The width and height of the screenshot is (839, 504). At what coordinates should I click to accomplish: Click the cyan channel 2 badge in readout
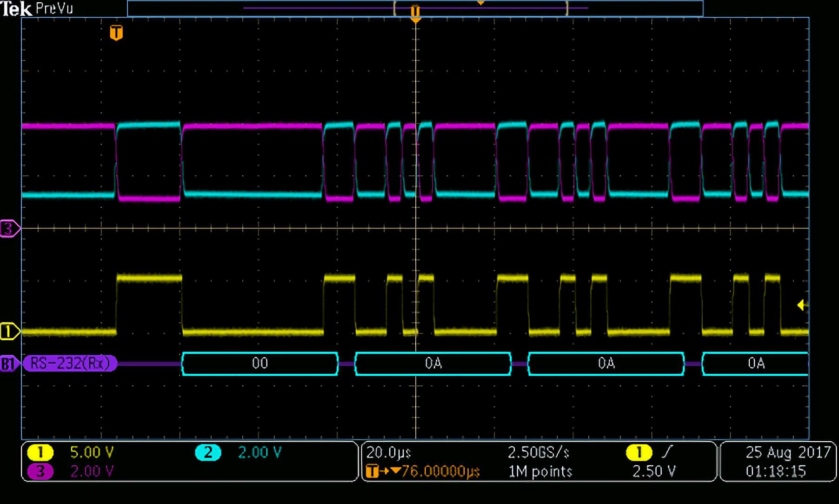(x=207, y=452)
